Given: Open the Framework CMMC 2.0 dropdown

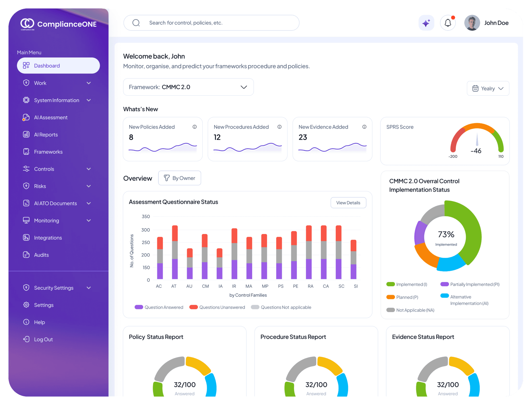Looking at the screenshot, I should 188,87.
